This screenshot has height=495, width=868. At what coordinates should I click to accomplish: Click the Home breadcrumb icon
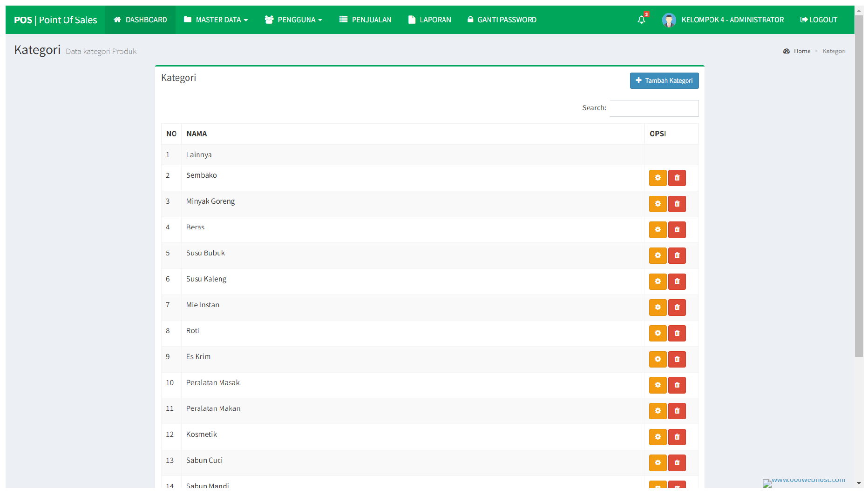(x=787, y=51)
